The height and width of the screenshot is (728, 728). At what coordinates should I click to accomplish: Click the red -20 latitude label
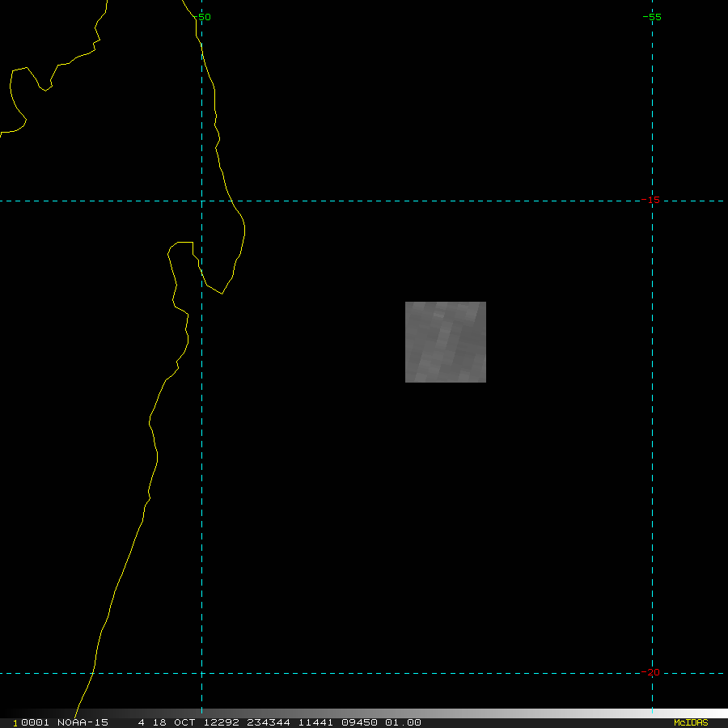click(x=650, y=672)
